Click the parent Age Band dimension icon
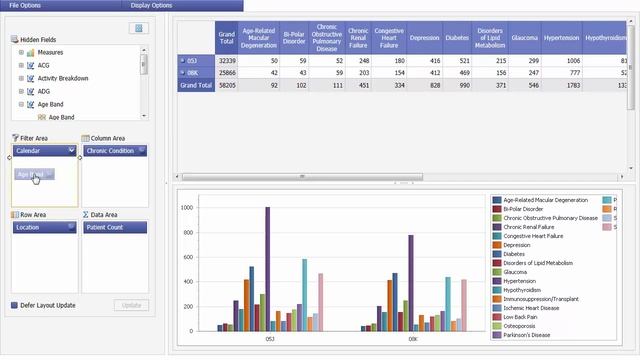The width and height of the screenshot is (640, 360). click(x=31, y=104)
